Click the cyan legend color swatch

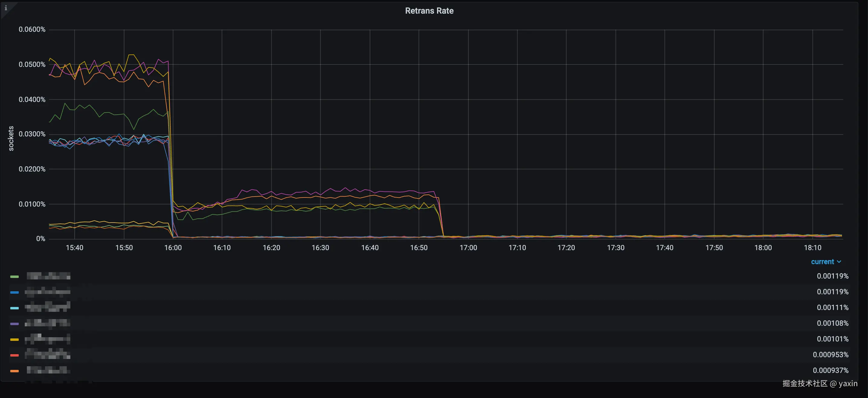(14, 308)
